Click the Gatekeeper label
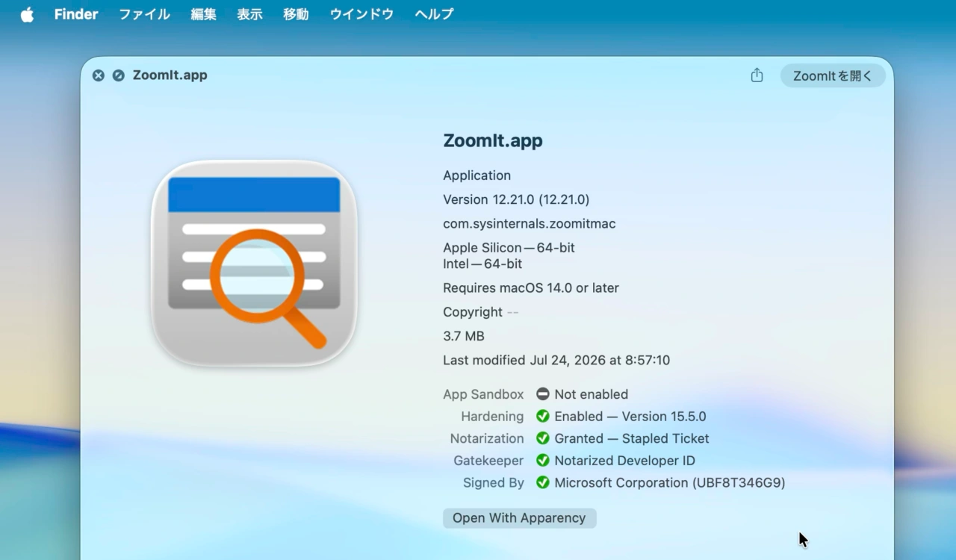The image size is (956, 560). [x=488, y=461]
